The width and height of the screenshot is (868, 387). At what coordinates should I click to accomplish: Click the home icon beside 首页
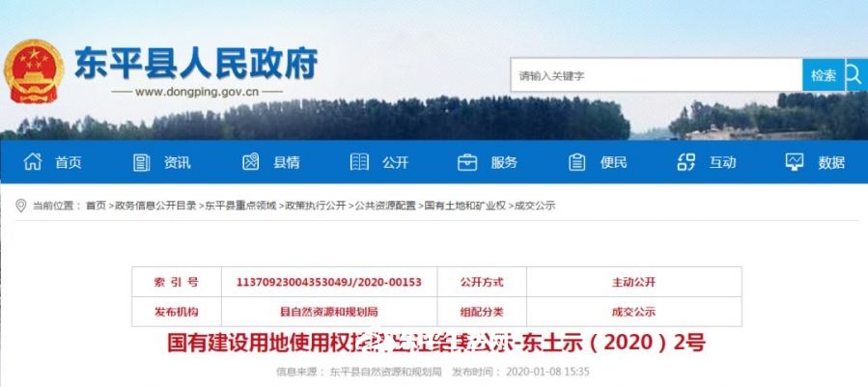(33, 162)
